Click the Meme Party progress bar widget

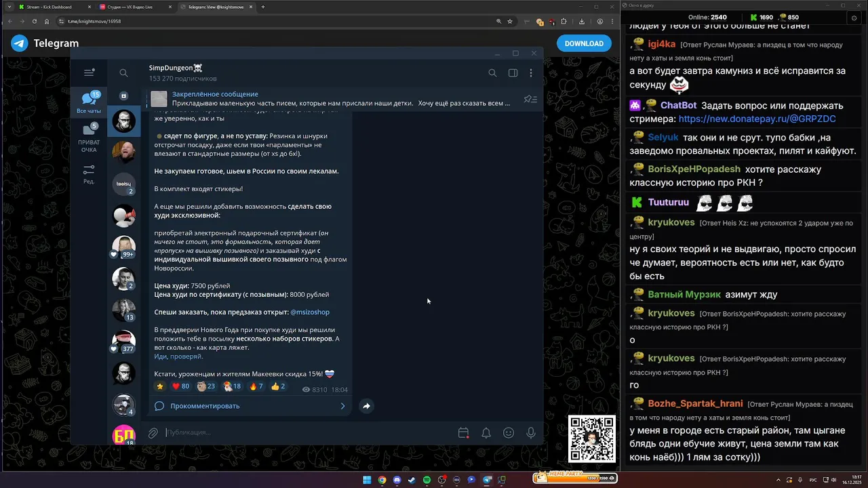pyautogui.click(x=574, y=477)
